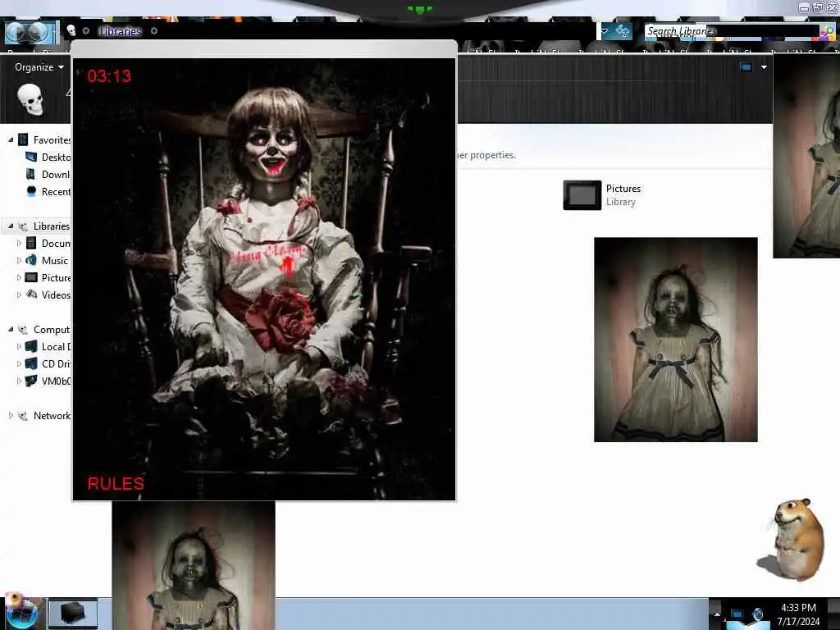This screenshot has height=630, width=840.
Task: Select the Favorites label in the tree
Action: coord(52,139)
